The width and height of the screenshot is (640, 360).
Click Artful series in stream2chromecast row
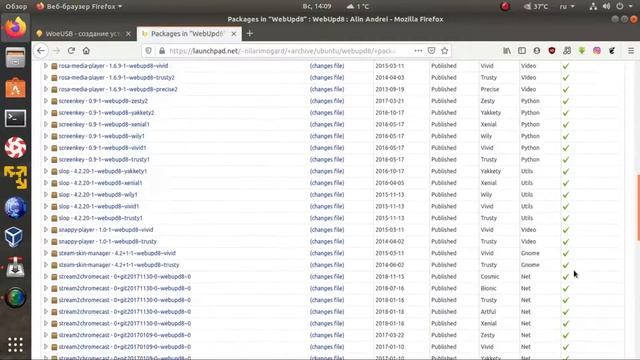[x=488, y=311]
